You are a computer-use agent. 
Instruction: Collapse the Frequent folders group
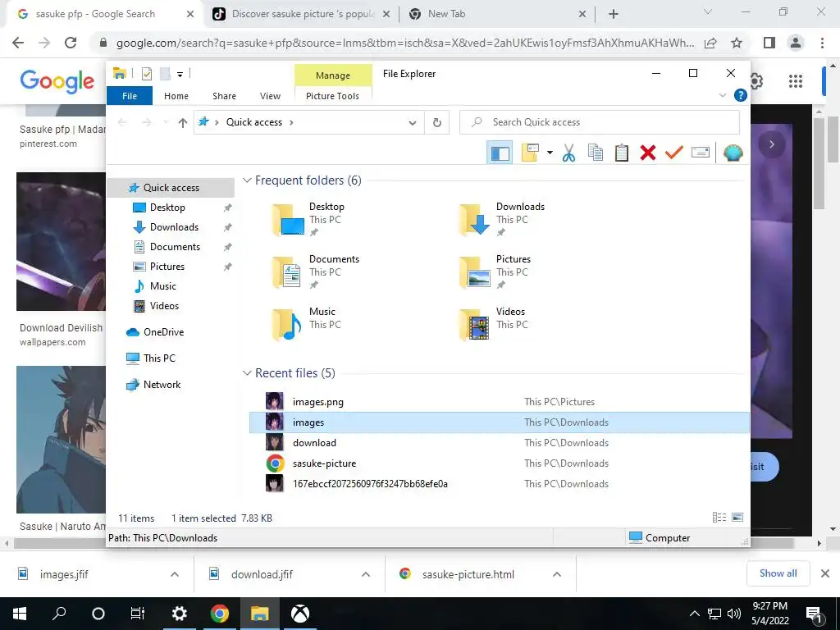point(247,180)
